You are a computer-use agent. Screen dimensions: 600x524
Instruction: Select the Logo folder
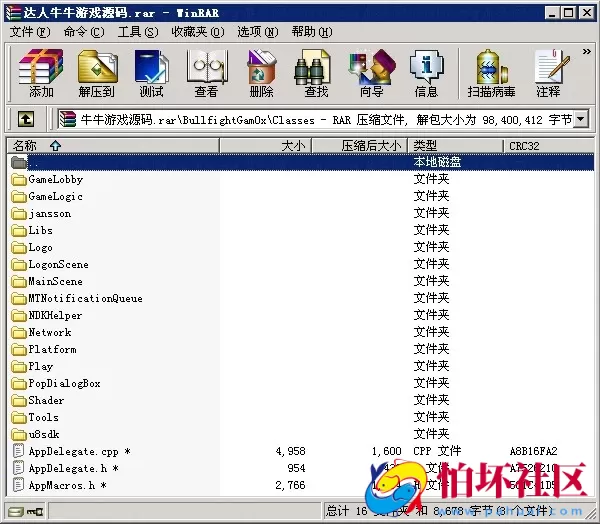point(32,247)
